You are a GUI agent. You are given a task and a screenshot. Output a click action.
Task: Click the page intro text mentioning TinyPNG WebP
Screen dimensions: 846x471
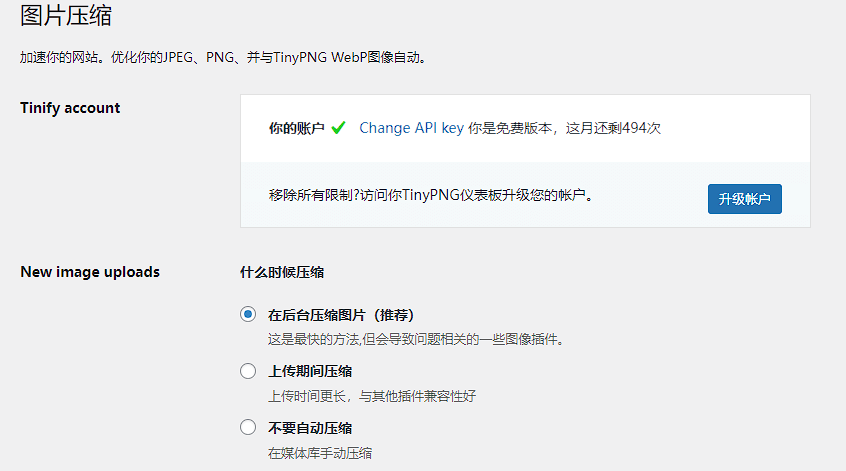223,58
